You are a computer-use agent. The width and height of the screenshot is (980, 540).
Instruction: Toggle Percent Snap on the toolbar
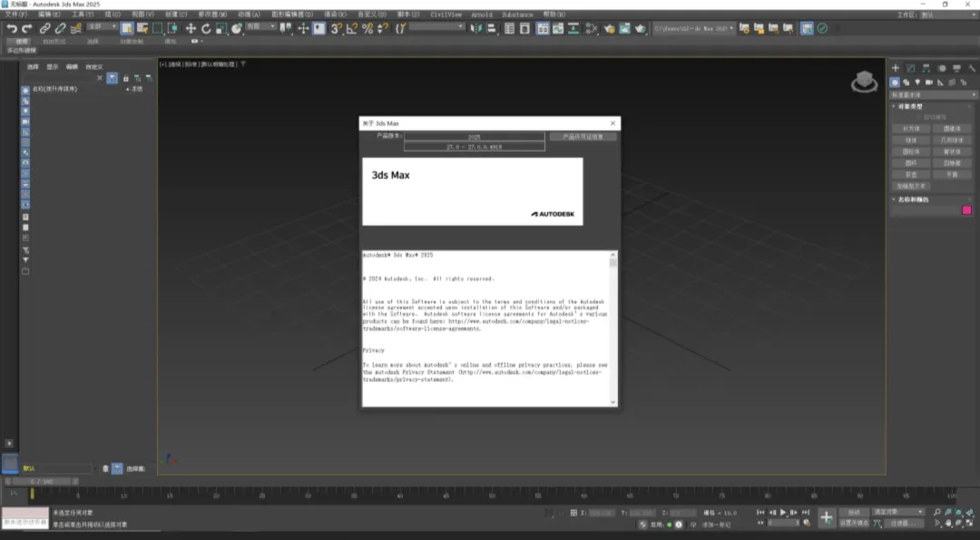coord(367,28)
